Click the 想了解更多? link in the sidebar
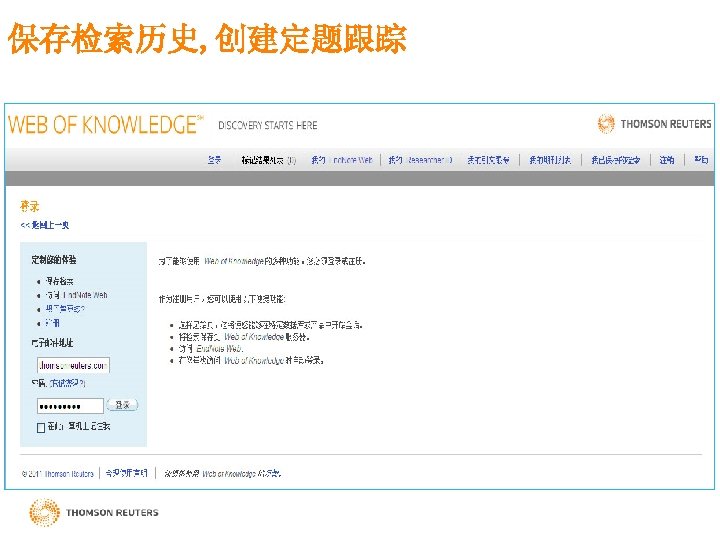Screen dimensions: 720x540 [65, 309]
